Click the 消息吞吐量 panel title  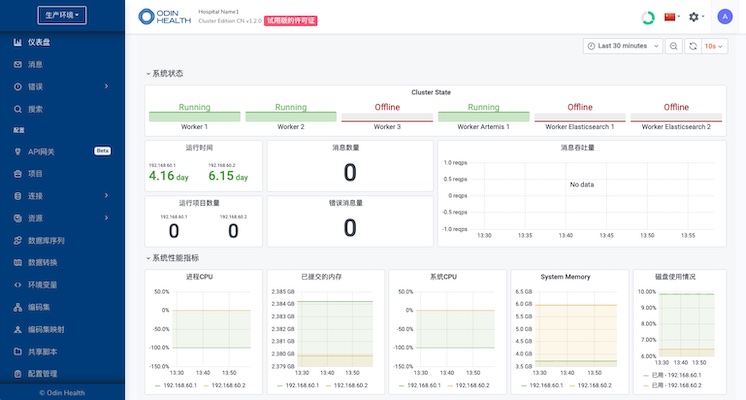[577, 148]
